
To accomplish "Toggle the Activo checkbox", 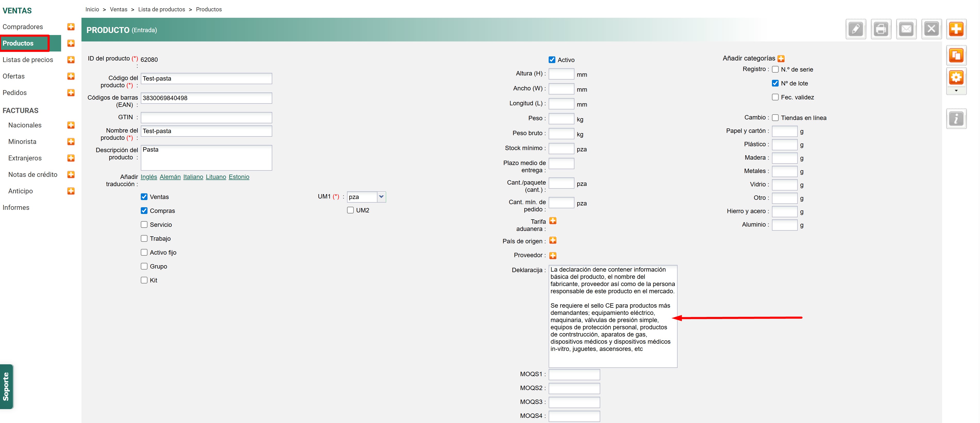I will [x=552, y=60].
